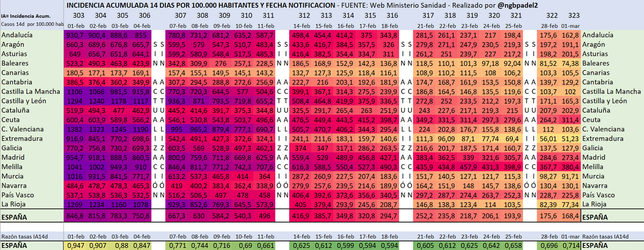Screen dimensions: 644x250
Task: Select Extremadura's 01-mar value '51,23'
Action: click(569, 138)
